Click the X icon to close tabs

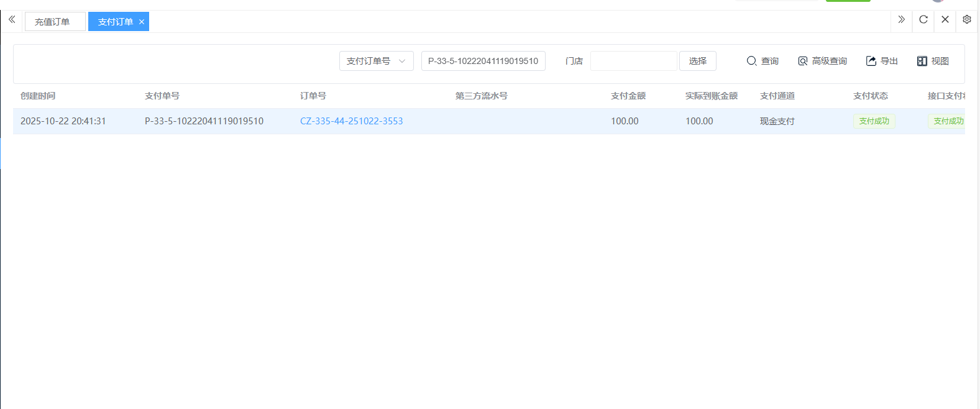pos(945,20)
